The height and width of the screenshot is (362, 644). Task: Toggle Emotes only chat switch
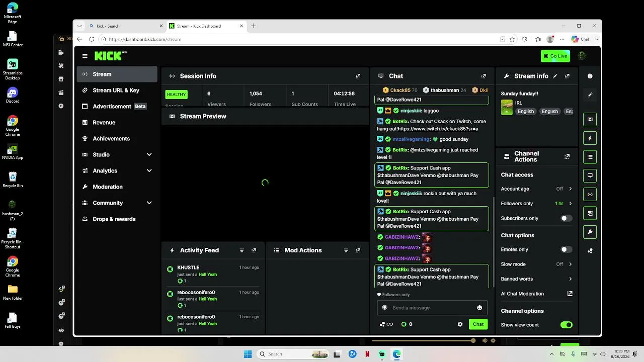[x=567, y=249]
